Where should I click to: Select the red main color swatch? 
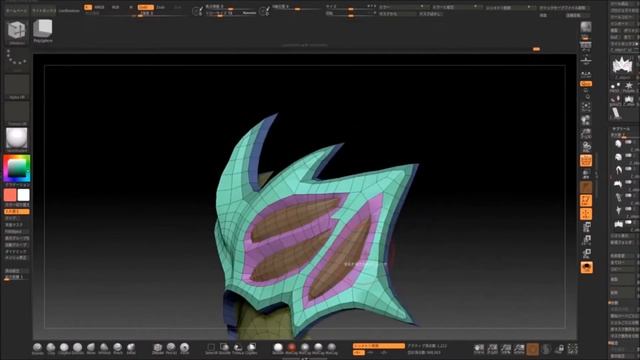pyautogui.click(x=10, y=195)
